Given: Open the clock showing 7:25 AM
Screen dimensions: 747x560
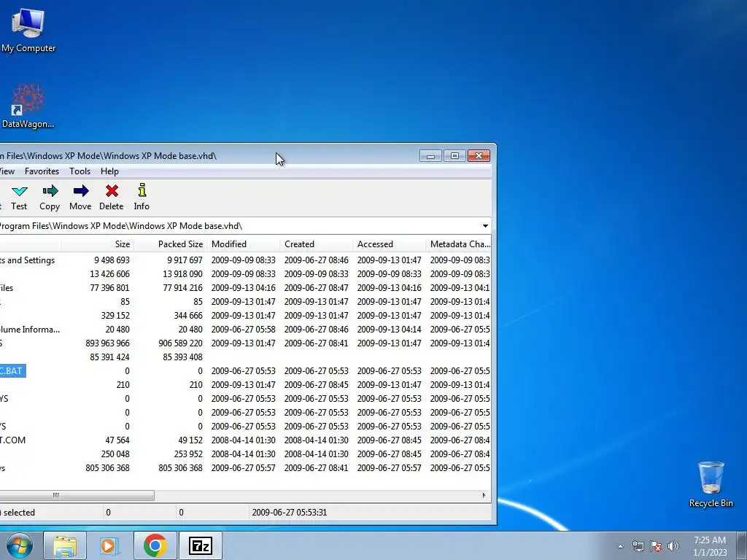Looking at the screenshot, I should [x=710, y=546].
